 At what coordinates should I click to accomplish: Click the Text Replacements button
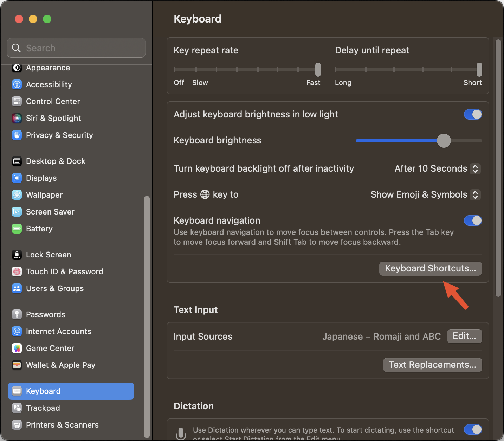tap(432, 365)
